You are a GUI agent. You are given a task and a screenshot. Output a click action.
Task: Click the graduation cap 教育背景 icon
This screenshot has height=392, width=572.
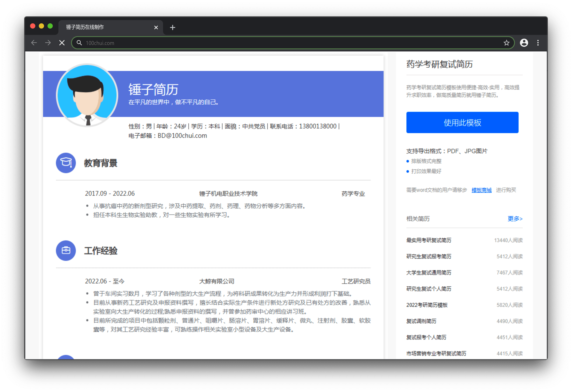click(x=66, y=163)
